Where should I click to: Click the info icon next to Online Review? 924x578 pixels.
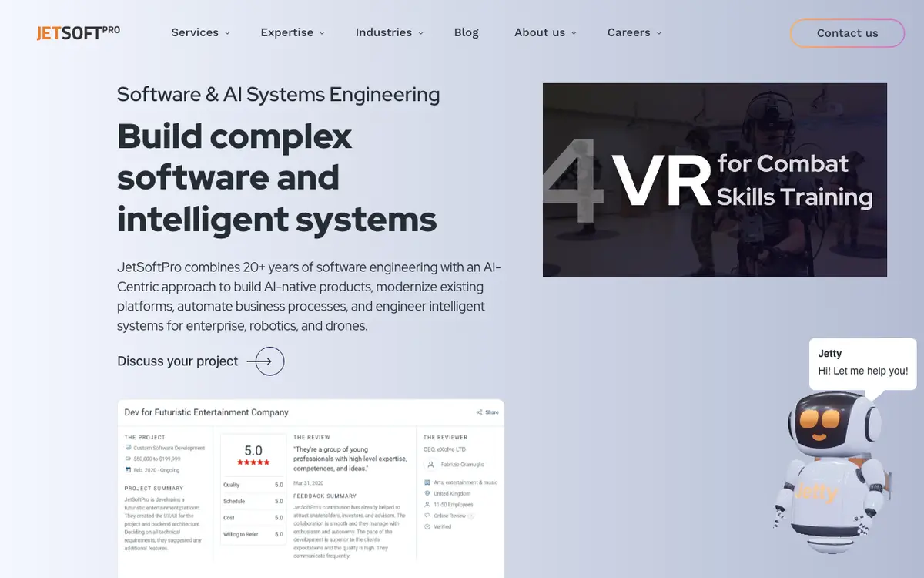[470, 516]
